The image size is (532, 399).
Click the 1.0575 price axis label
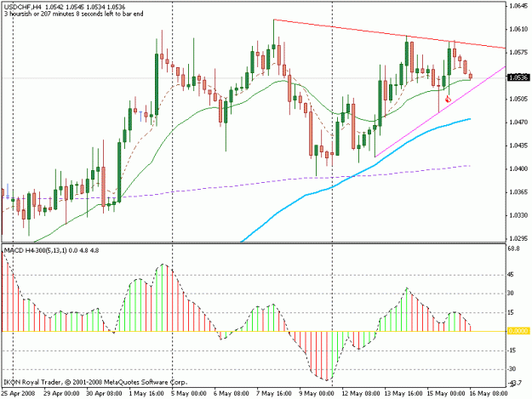(x=518, y=53)
